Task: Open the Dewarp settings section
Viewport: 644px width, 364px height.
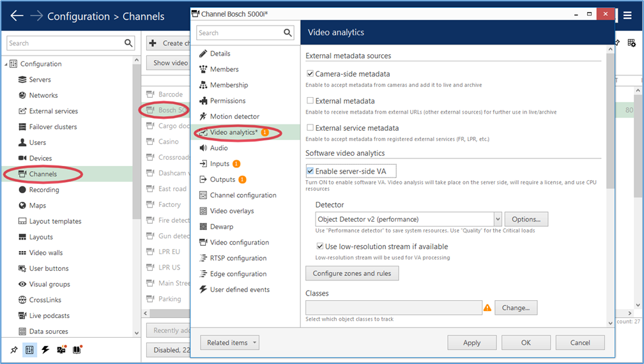Action: [222, 227]
